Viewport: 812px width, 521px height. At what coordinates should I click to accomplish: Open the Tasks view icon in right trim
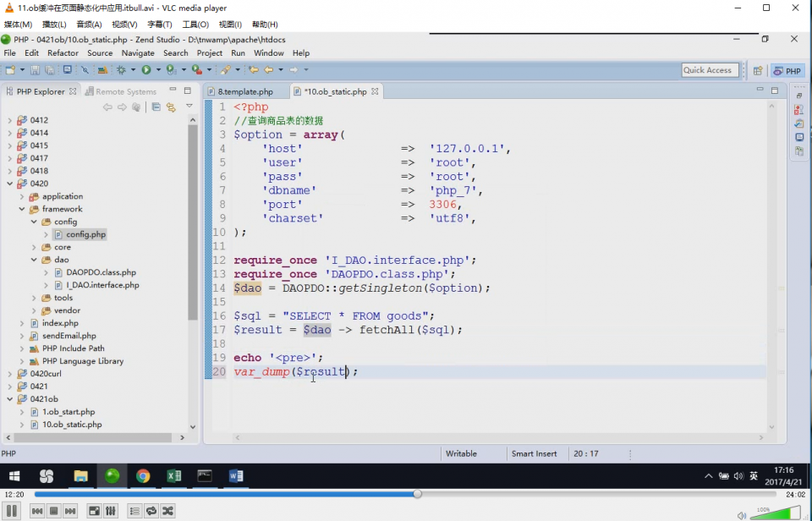point(799,123)
